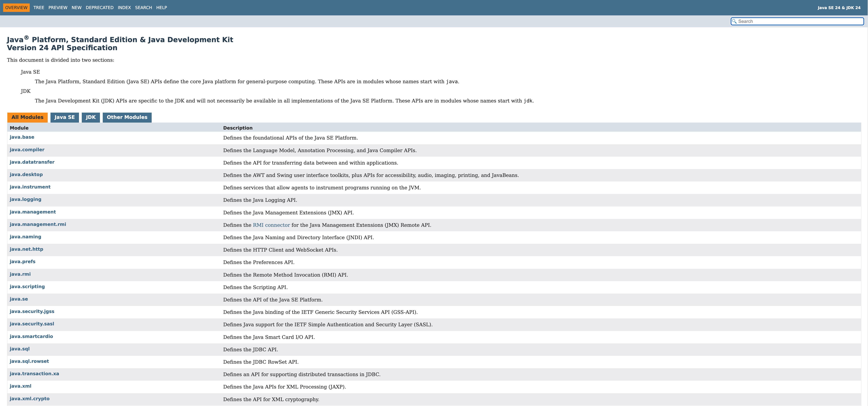The image size is (868, 406).
Task: Open the TREE navigation item
Action: [x=39, y=7]
